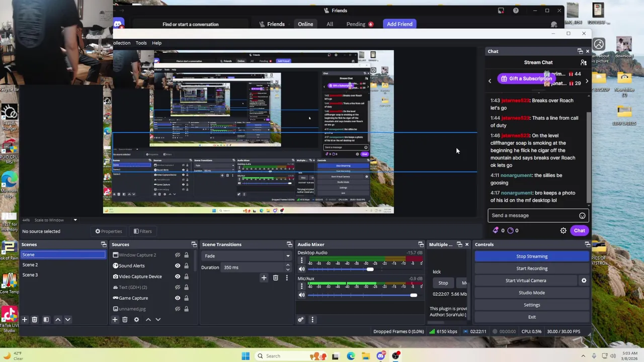Move source up in Sources panel
This screenshot has height=362, width=644.
click(148, 319)
